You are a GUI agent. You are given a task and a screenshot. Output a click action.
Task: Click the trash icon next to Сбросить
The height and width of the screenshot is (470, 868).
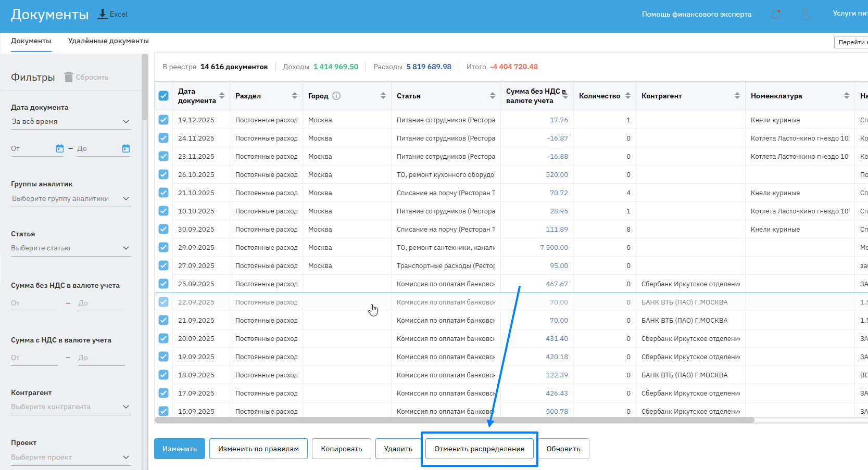[x=69, y=77]
